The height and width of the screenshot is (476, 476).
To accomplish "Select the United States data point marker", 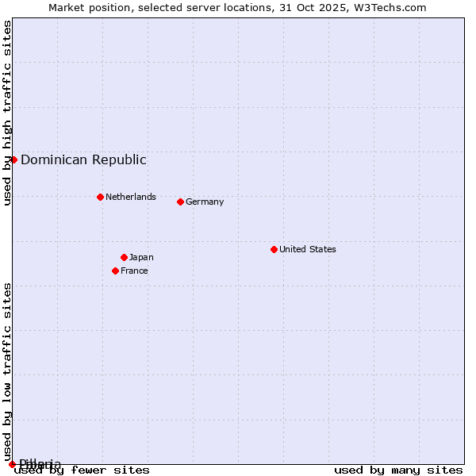I will (x=274, y=249).
